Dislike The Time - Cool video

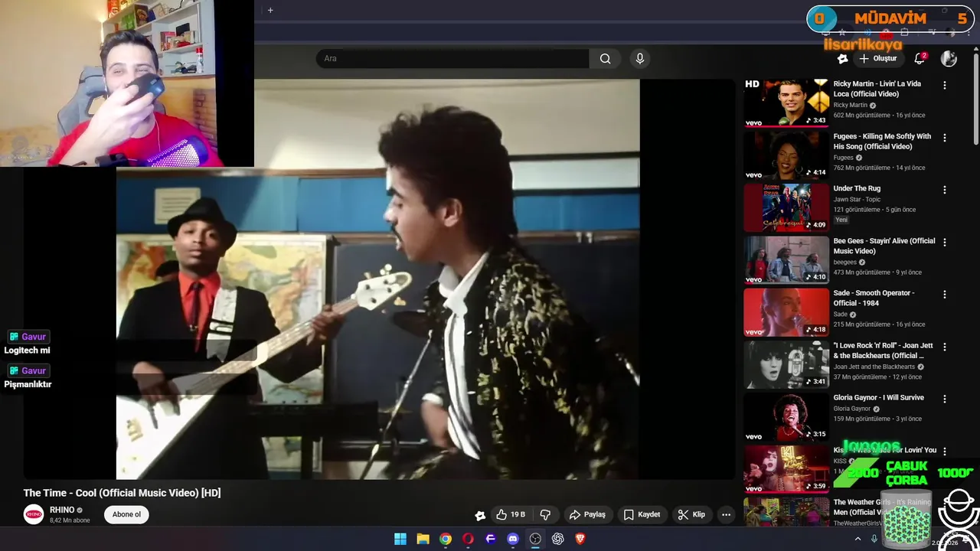[x=545, y=515]
